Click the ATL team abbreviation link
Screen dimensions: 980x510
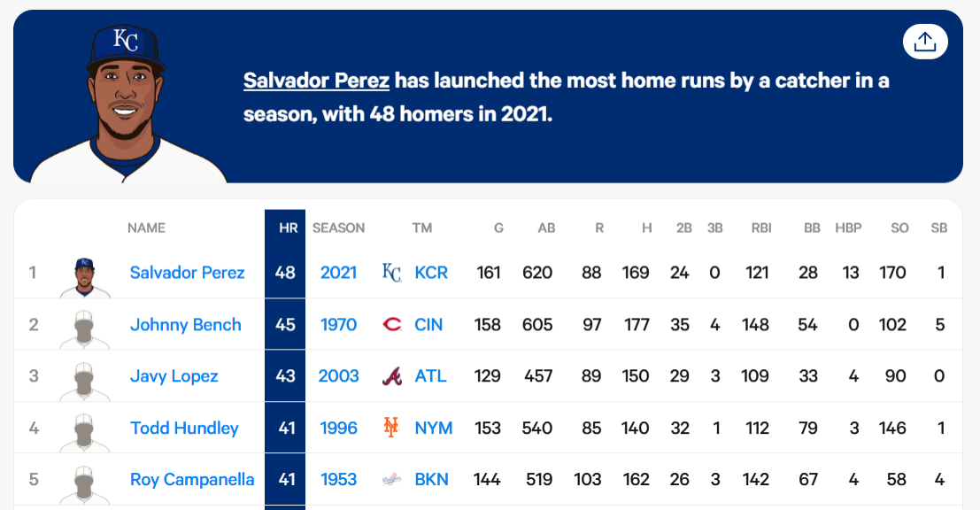430,376
